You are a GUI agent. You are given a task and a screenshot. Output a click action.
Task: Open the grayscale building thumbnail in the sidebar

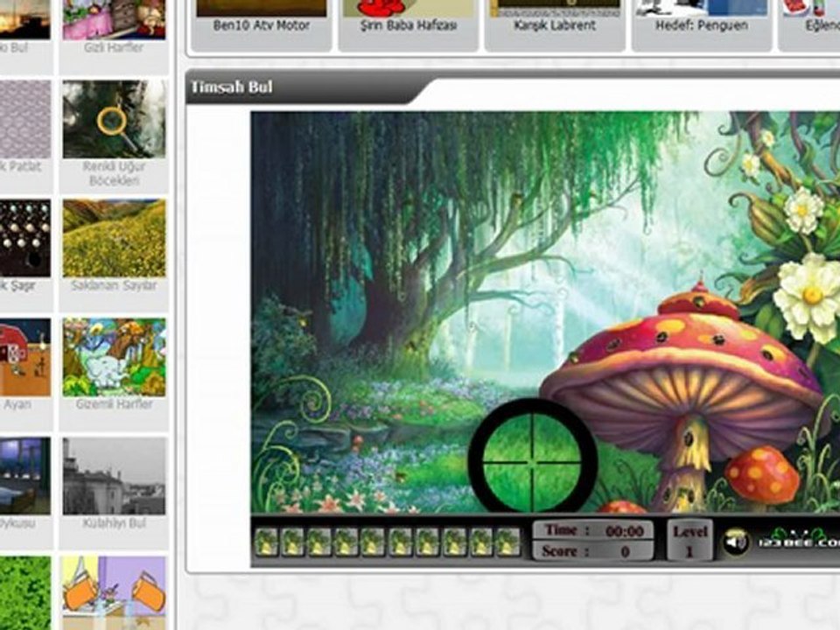click(x=114, y=476)
